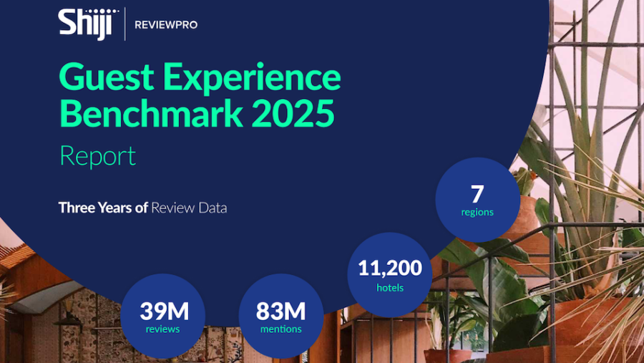Select the REVIEWPRO brand text
The width and height of the screenshot is (644, 363).
point(166,25)
